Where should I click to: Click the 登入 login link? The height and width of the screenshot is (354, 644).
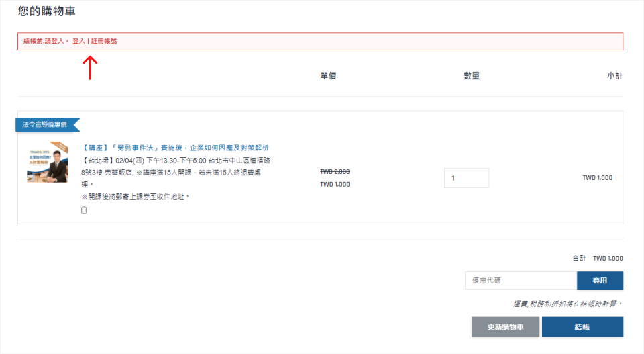pos(79,41)
